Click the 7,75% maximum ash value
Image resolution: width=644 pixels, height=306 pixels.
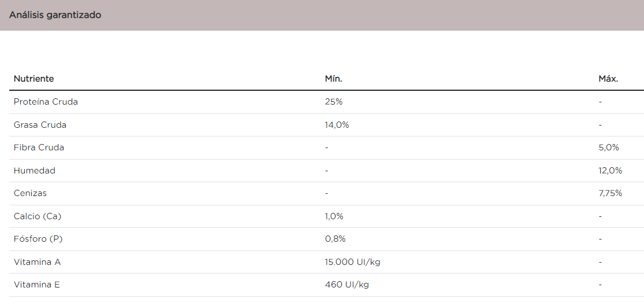point(611,193)
